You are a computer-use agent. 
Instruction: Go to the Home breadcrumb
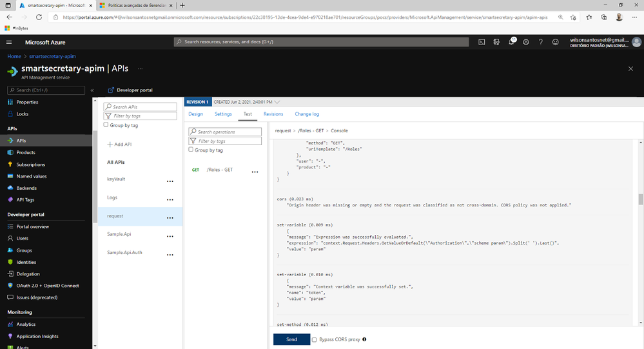coord(14,56)
